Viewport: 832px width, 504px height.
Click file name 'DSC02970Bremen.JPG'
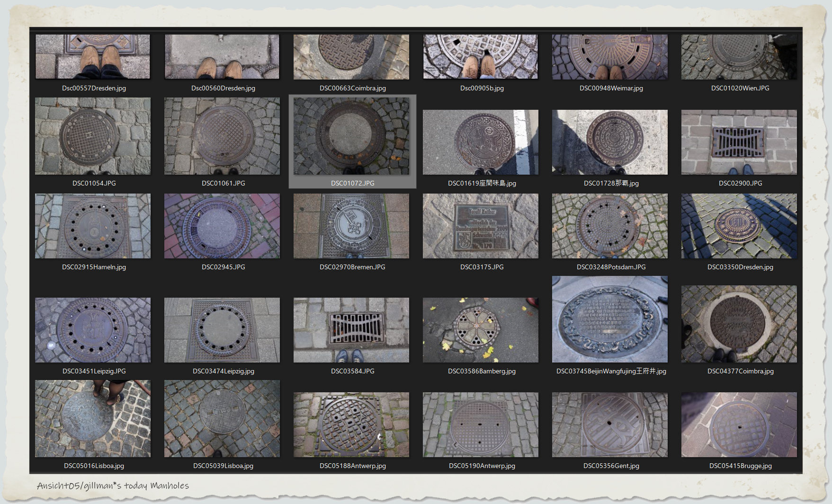point(352,267)
